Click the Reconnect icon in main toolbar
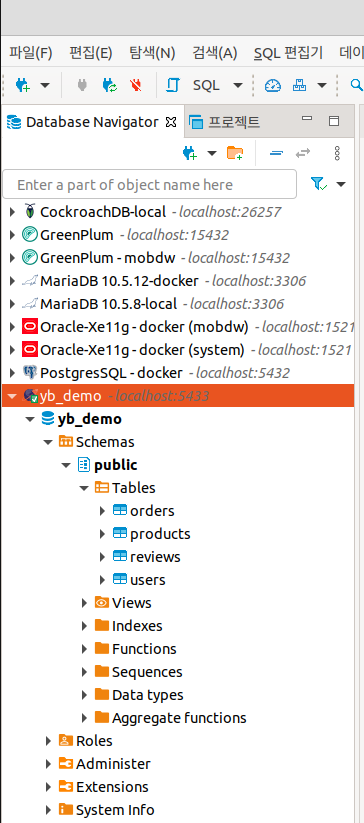Screen dimensions: 364x823 (110, 85)
